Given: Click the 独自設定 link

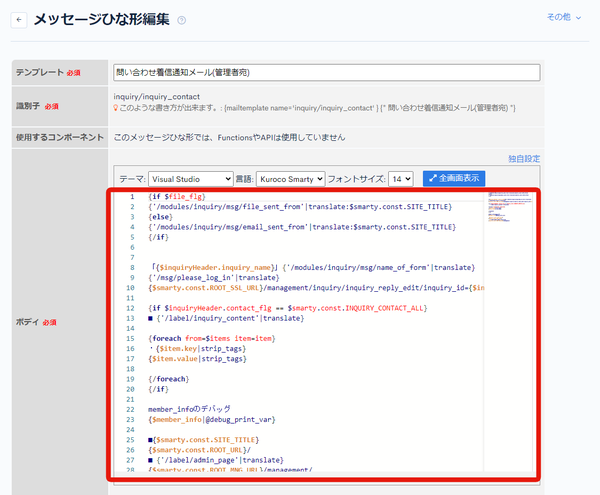Looking at the screenshot, I should click(524, 159).
